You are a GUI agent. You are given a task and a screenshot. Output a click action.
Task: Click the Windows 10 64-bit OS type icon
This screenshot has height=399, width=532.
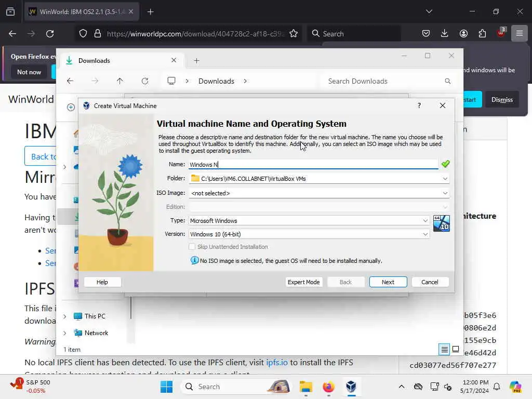442,223
